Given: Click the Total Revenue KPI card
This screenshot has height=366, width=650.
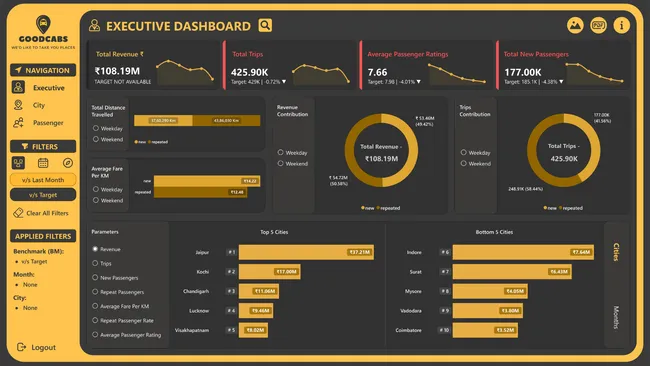Looking at the screenshot, I should tap(153, 65).
